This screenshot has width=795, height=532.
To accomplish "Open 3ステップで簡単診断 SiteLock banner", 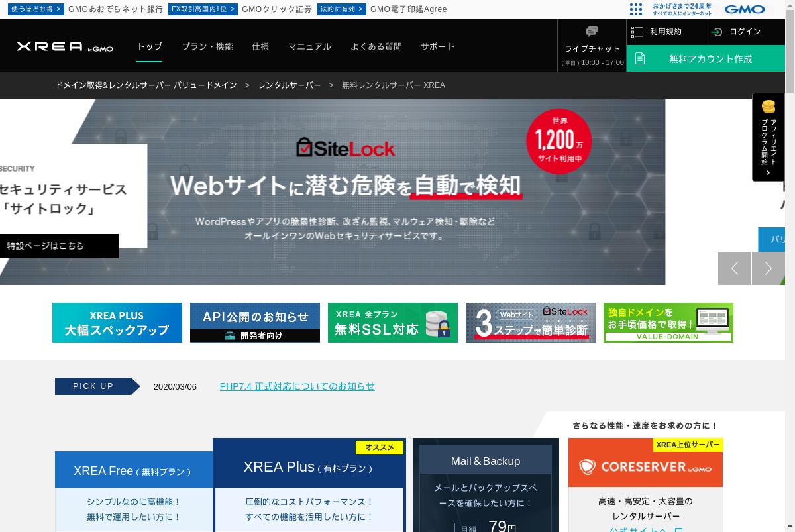I will 531,323.
